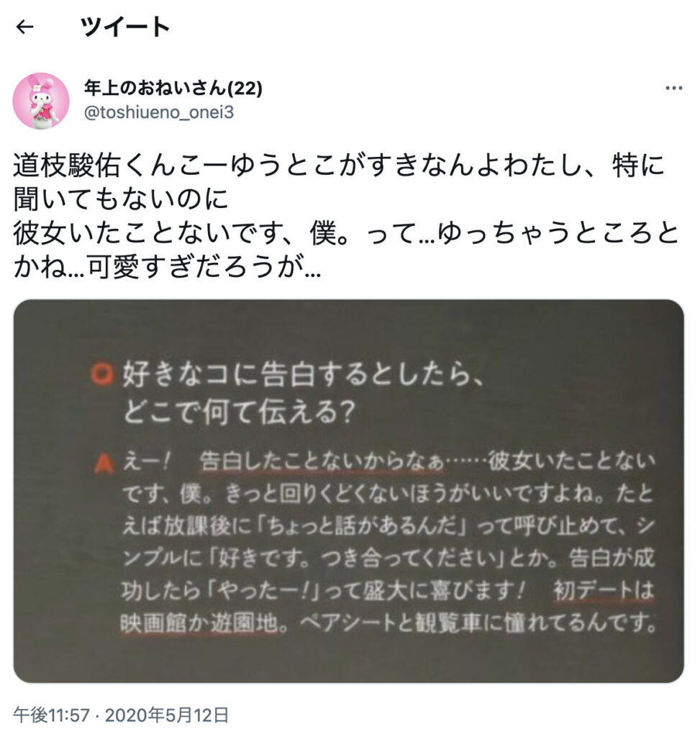Click the tweet line starting 道枝駿佑くん

point(339,165)
